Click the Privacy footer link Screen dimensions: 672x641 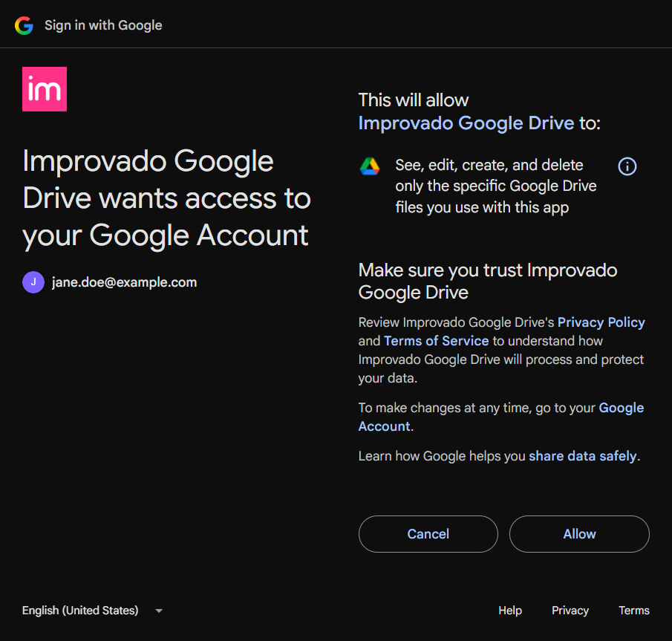(570, 610)
